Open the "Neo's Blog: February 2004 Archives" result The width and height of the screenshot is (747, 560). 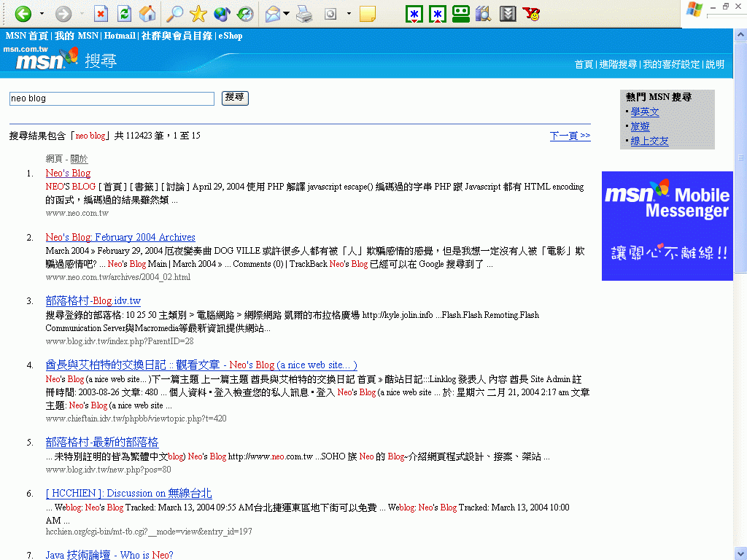120,237
